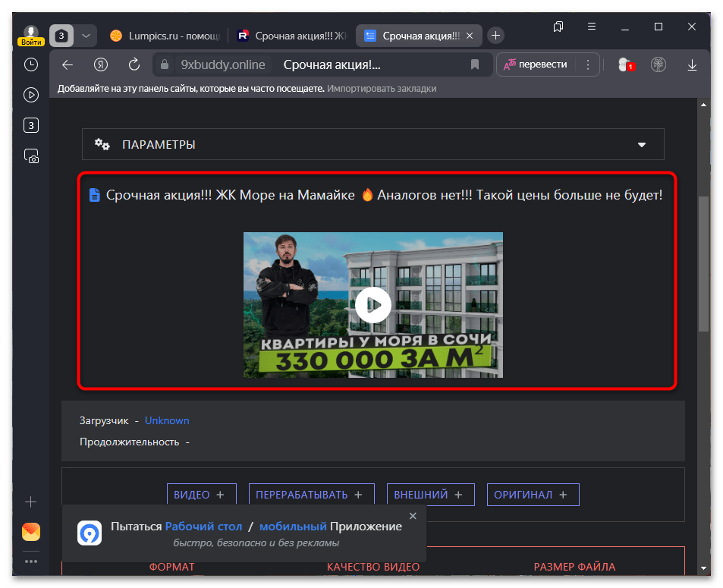Open Yandex Mail icon in sidebar
The image size is (723, 588).
pyautogui.click(x=31, y=532)
